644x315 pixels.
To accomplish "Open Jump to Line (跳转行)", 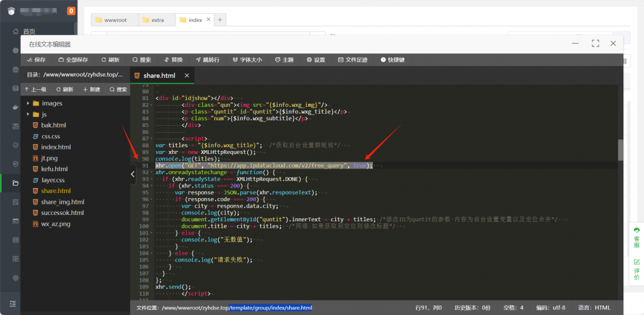I will 207,60.
